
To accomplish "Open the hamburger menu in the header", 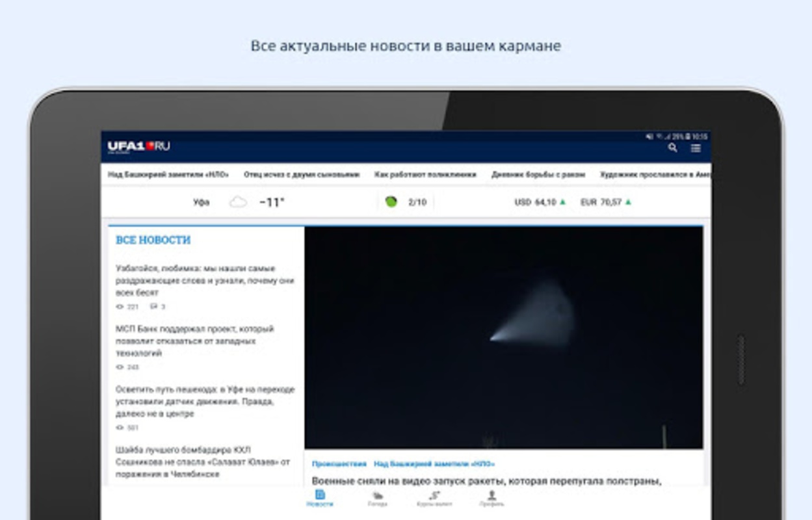I will tap(696, 148).
